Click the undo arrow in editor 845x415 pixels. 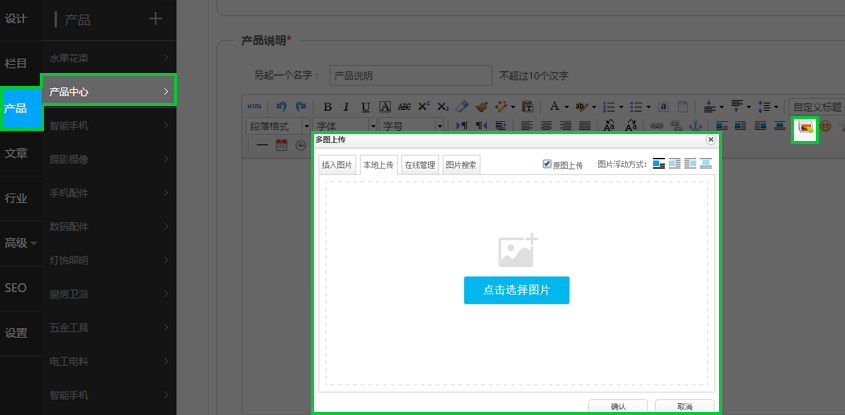point(282,107)
